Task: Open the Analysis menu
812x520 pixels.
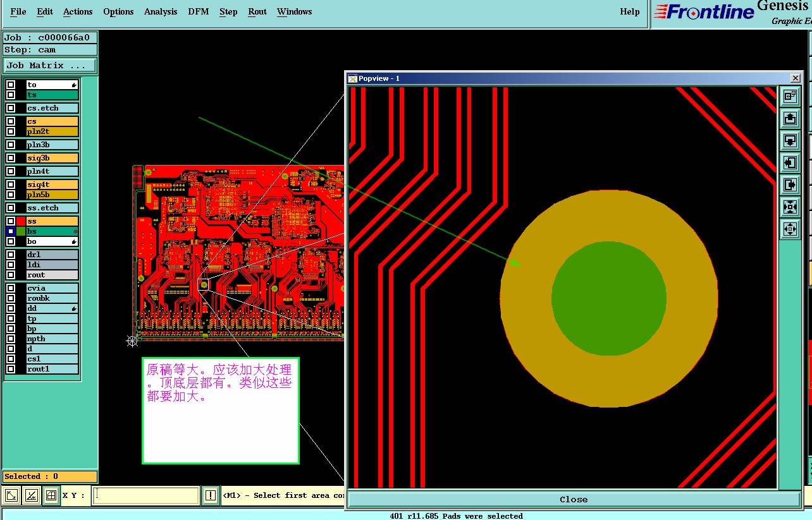Action: [x=161, y=11]
